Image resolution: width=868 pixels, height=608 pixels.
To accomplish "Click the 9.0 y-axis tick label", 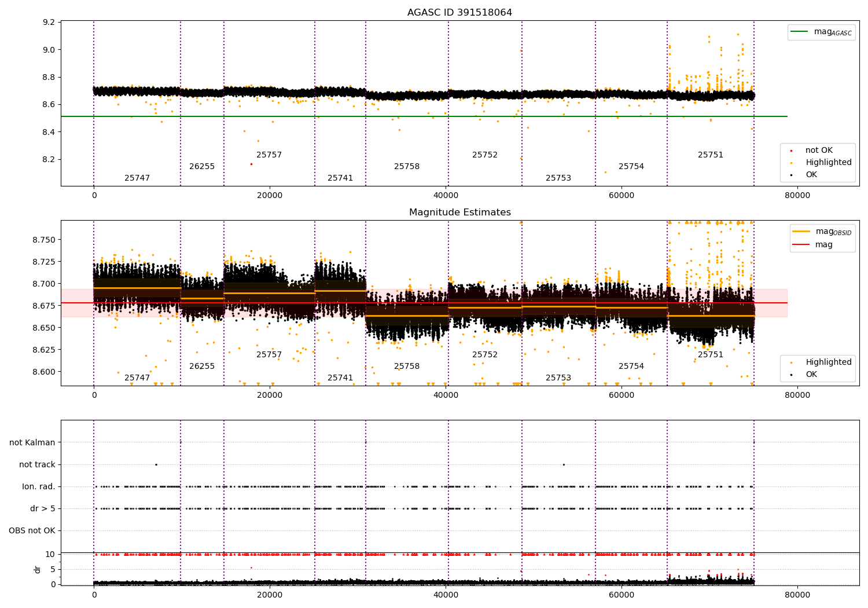I will 49,49.
